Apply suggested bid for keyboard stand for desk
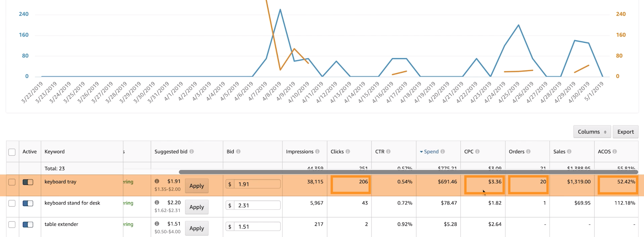This screenshot has width=644, height=237. click(196, 207)
